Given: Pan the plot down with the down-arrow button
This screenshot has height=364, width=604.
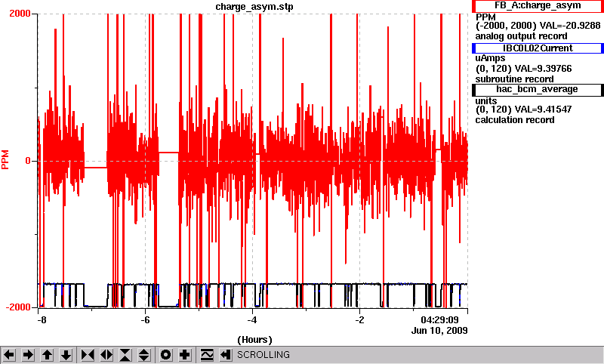Looking at the screenshot, I should click(x=66, y=355).
